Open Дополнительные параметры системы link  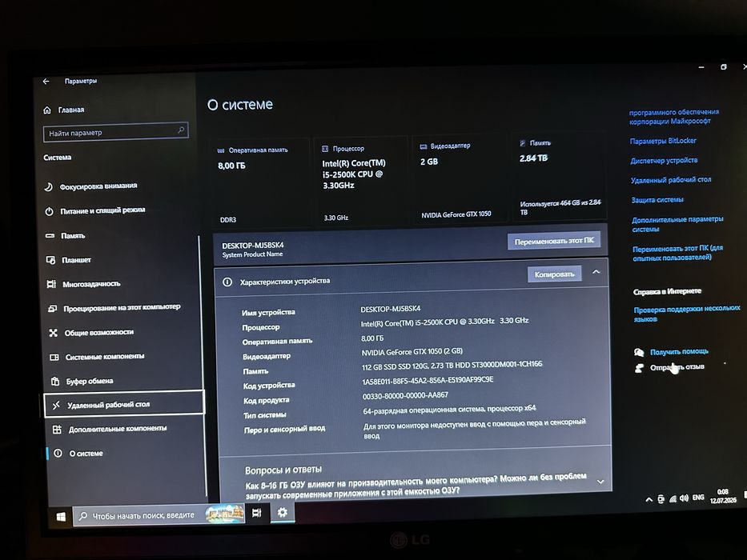[x=677, y=224]
